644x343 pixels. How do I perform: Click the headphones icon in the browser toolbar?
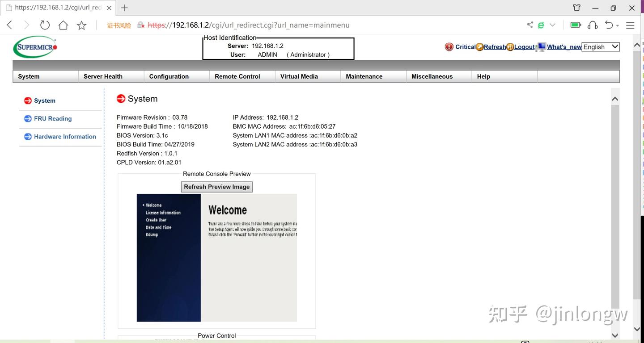click(593, 25)
